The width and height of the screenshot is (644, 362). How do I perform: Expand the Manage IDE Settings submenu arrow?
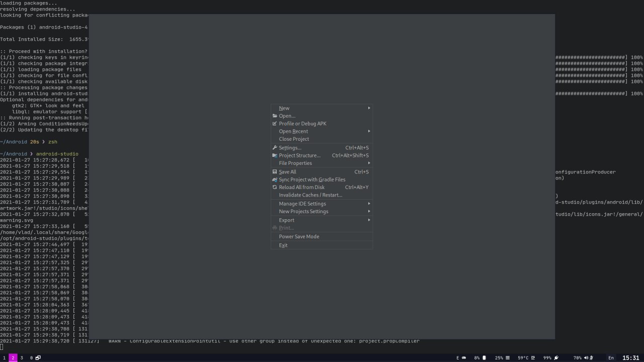[x=369, y=204]
